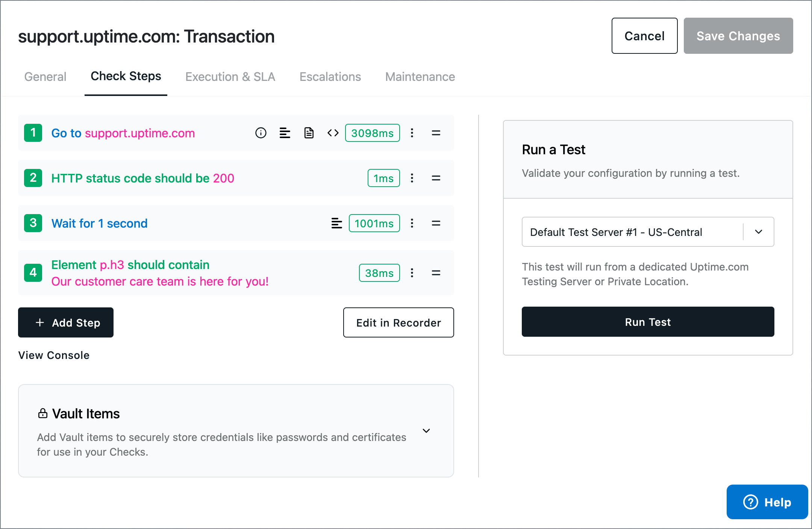This screenshot has width=812, height=529.
Task: Open the Execution & SLA tab
Action: [x=230, y=77]
